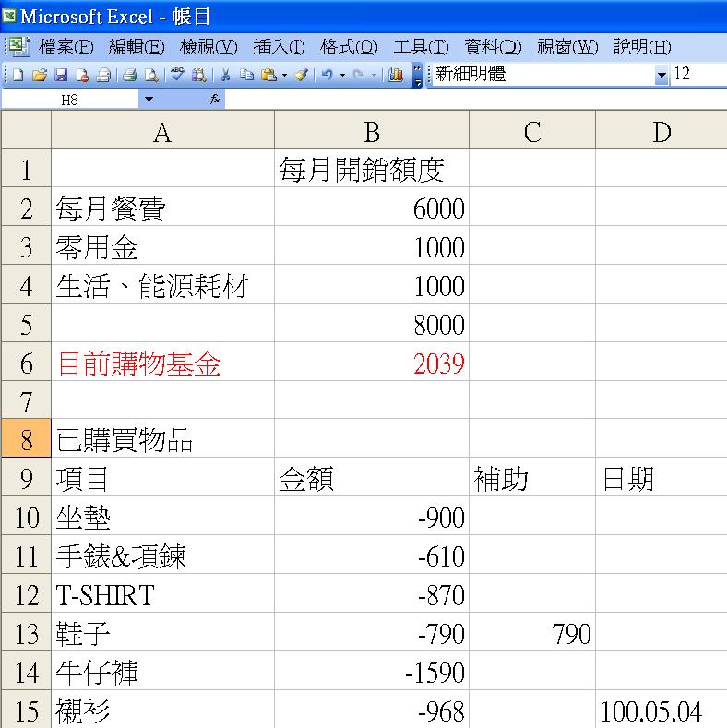Open the Research pane icon

[x=198, y=75]
